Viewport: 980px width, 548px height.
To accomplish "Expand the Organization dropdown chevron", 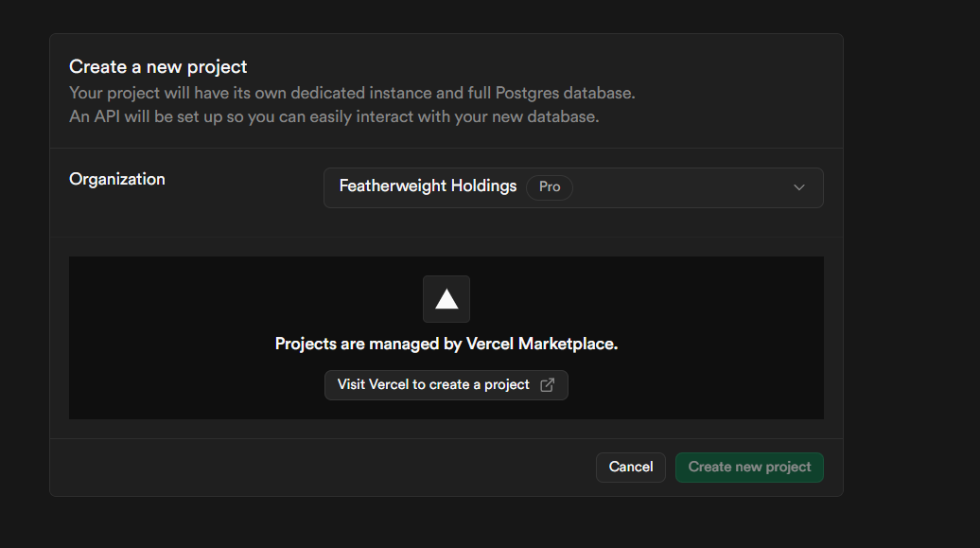I will tap(799, 187).
